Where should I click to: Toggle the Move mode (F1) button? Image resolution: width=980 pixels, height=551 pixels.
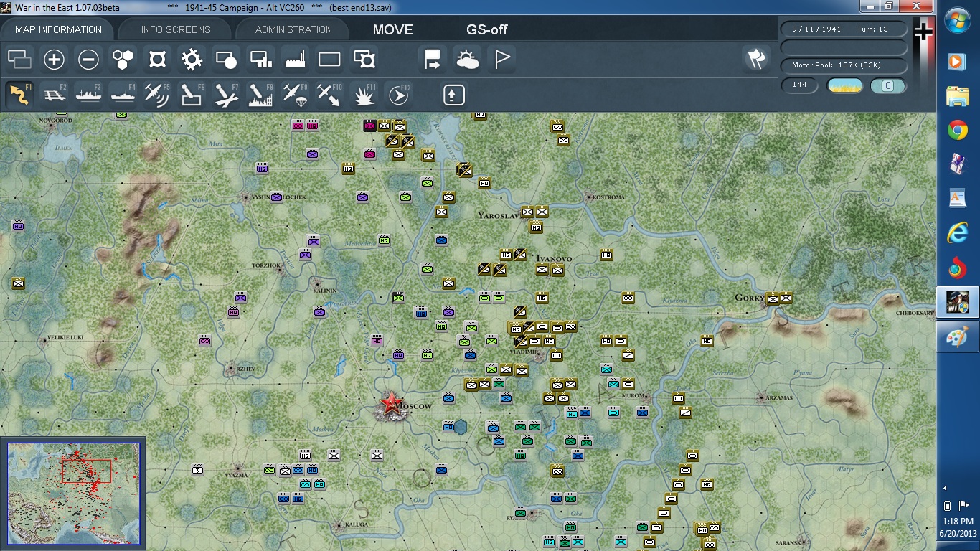(20, 95)
